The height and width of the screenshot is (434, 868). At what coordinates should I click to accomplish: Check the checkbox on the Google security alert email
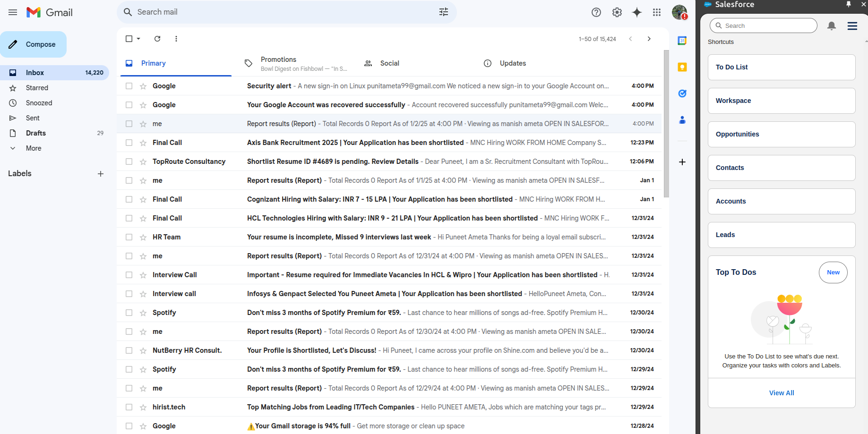pyautogui.click(x=129, y=85)
